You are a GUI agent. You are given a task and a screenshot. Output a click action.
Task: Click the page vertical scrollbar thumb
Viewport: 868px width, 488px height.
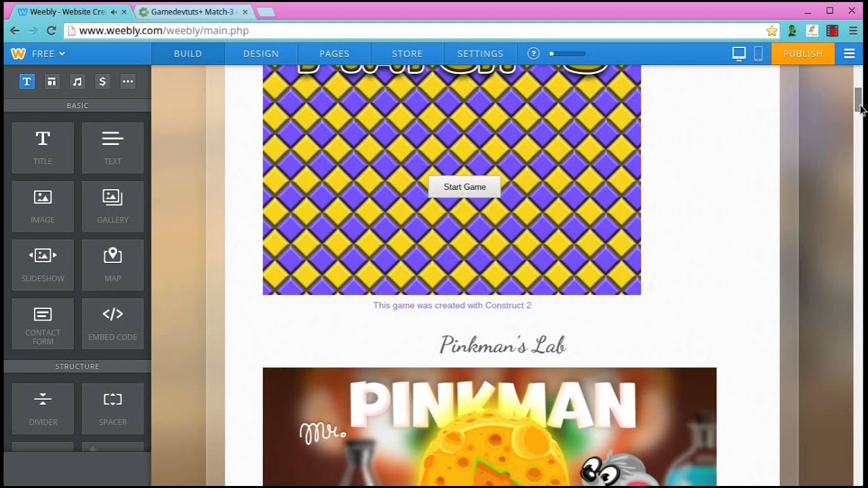click(x=859, y=100)
